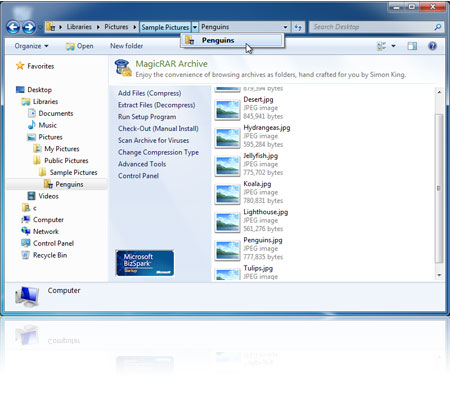Click the file list scroll down arrow
Screen dimensions: 450x400
439,275
